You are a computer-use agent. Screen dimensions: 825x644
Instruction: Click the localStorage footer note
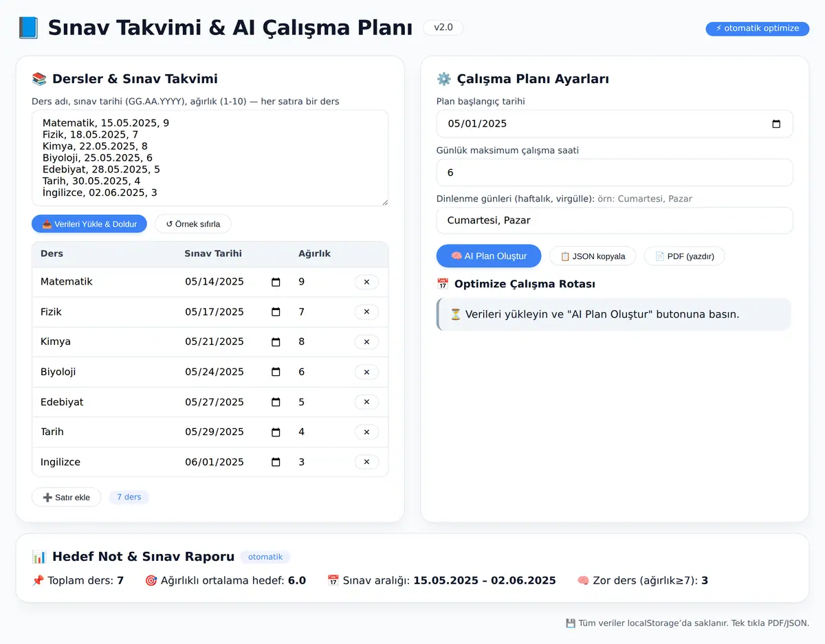tap(687, 623)
